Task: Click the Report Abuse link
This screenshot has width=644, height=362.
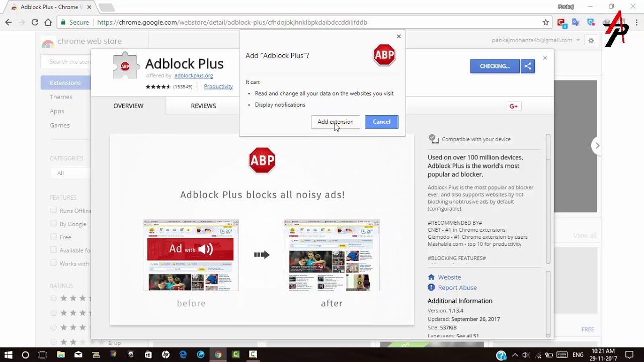Action: click(457, 288)
